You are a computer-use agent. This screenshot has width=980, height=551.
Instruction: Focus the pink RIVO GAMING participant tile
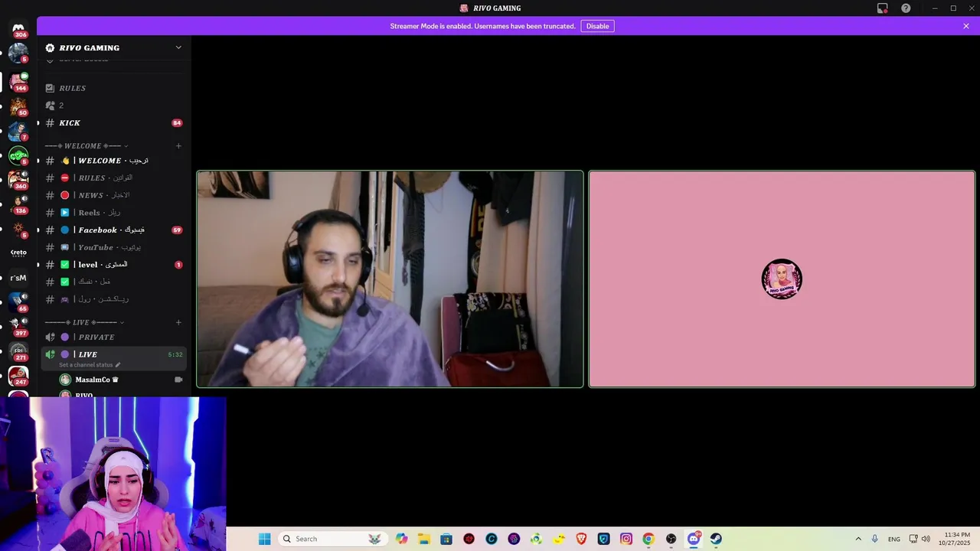[782, 279]
